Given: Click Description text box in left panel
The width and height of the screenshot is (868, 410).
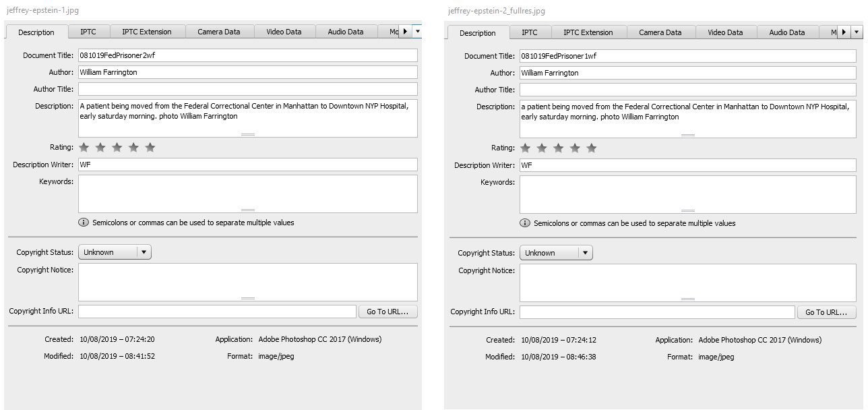Looking at the screenshot, I should (248, 119).
